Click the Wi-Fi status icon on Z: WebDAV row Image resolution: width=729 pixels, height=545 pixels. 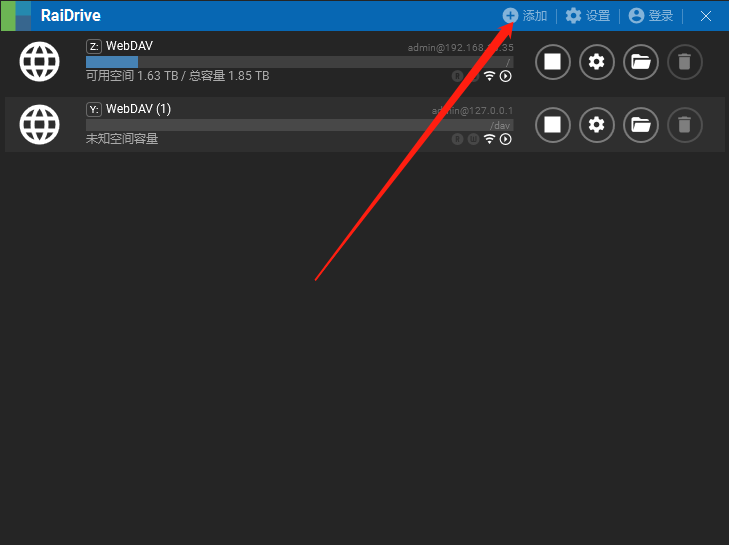click(489, 76)
